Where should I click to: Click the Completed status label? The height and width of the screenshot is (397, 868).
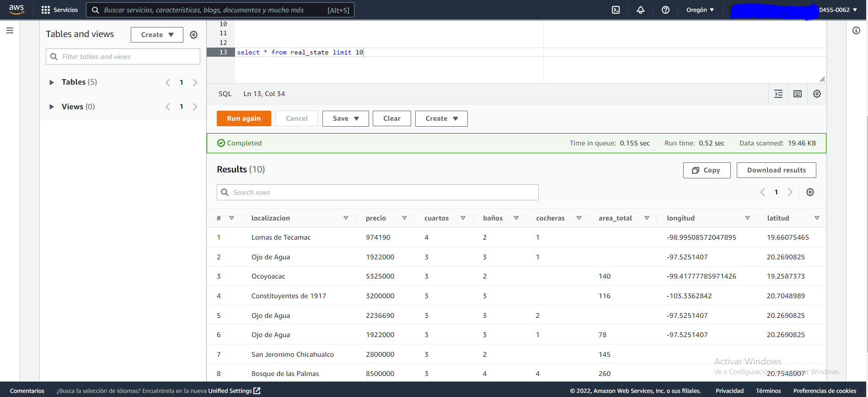[x=239, y=143]
